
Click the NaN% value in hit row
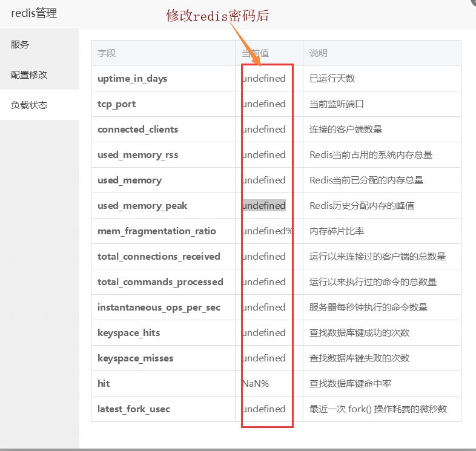(x=256, y=384)
